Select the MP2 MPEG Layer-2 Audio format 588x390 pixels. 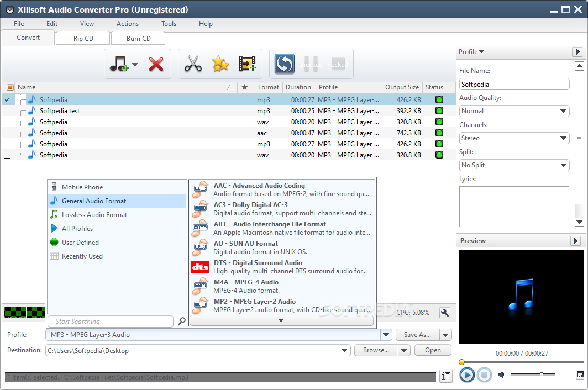[x=282, y=305]
